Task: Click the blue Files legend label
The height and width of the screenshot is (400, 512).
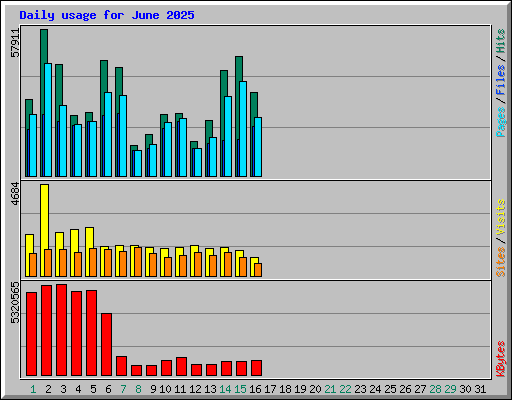Action: (501, 79)
